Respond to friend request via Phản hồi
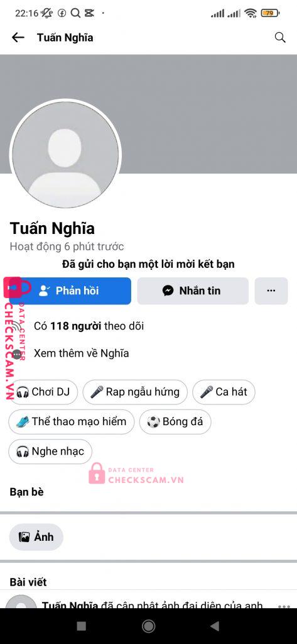297x644 pixels. click(x=68, y=291)
